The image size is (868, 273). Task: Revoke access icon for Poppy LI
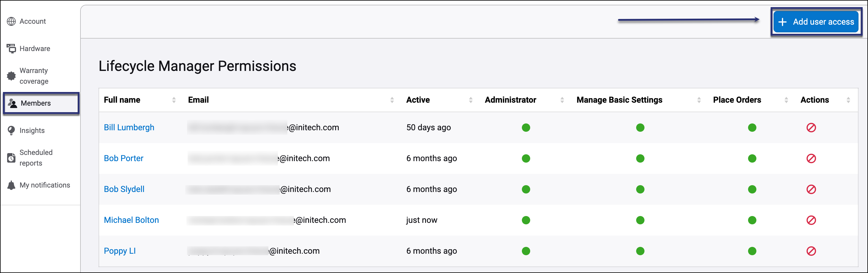pyautogui.click(x=811, y=251)
